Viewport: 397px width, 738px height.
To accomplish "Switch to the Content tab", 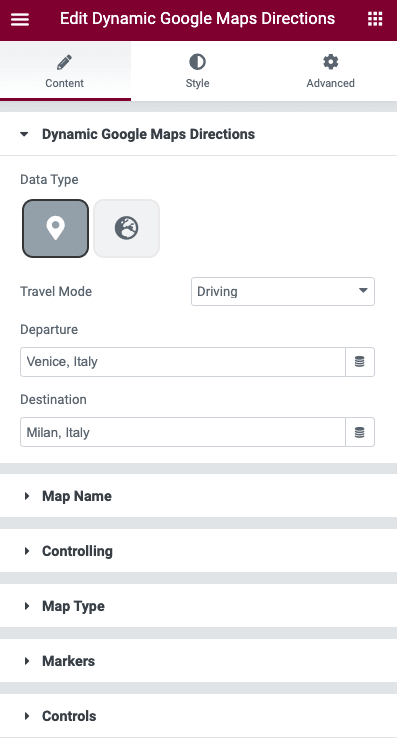I will 65,71.
